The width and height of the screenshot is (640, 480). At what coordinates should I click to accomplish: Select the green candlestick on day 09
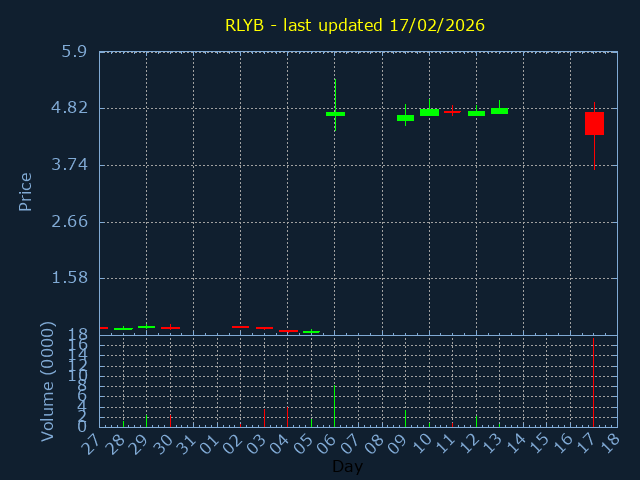405,118
